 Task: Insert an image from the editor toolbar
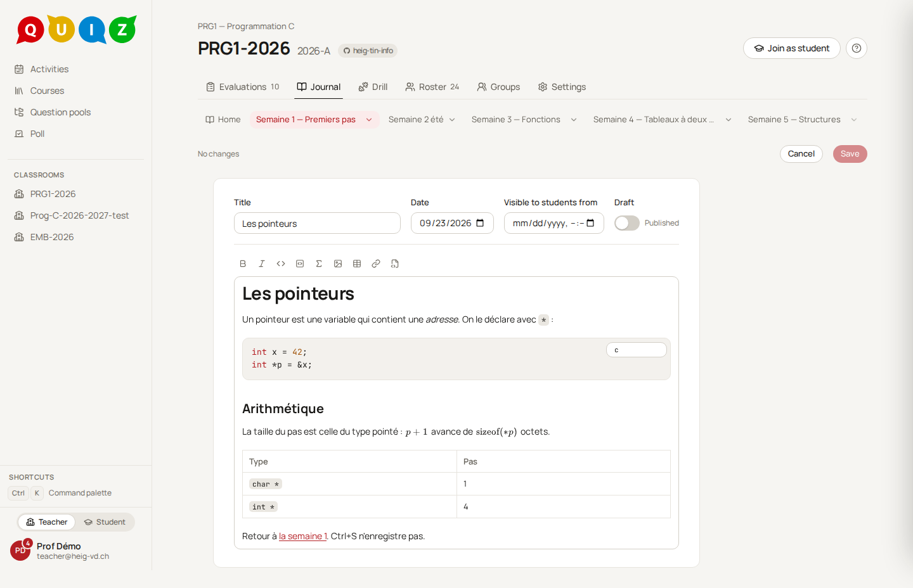point(338,264)
